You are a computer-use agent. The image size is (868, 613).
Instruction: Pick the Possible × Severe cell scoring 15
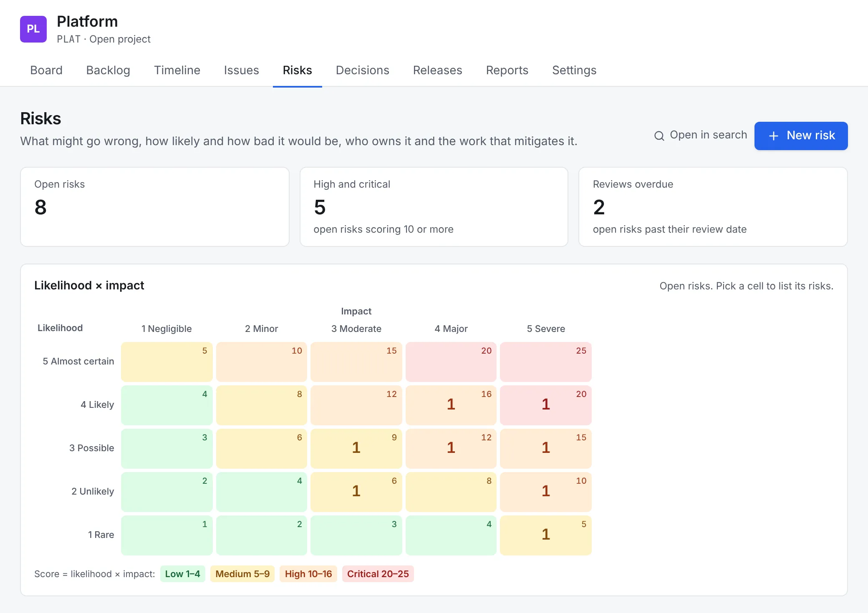click(x=546, y=449)
